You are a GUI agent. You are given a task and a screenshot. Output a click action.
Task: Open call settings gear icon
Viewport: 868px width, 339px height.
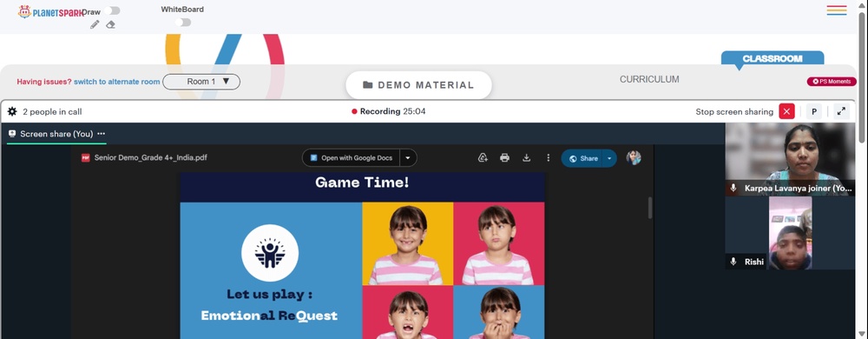(12, 111)
